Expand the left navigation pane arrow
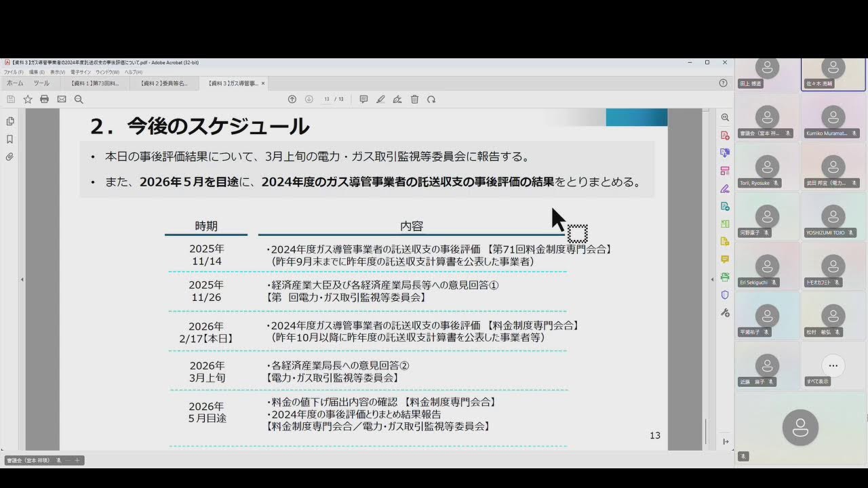This screenshot has height=488, width=868. click(22, 279)
